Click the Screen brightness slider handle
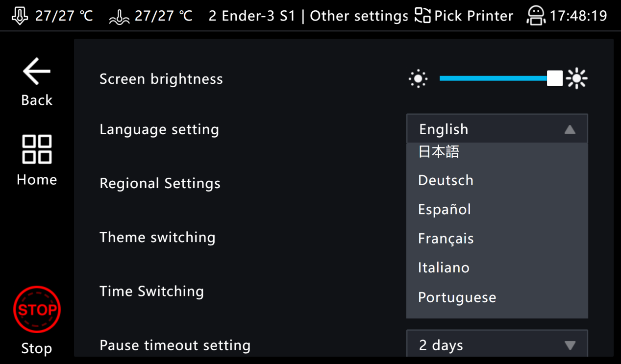 tap(555, 78)
